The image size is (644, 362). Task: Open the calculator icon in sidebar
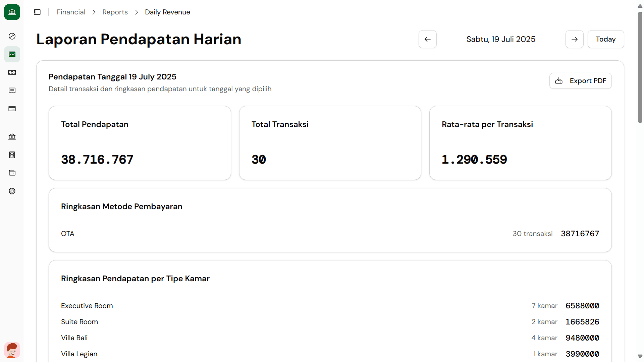click(x=12, y=155)
